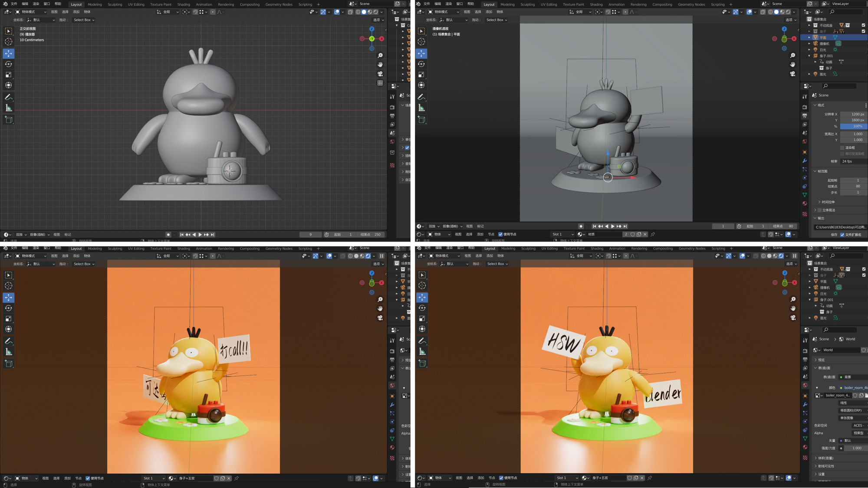Image resolution: width=868 pixels, height=488 pixels.
Task: Toggle 使用节点 checkbox in the grey camera-view window
Action: tap(500, 234)
